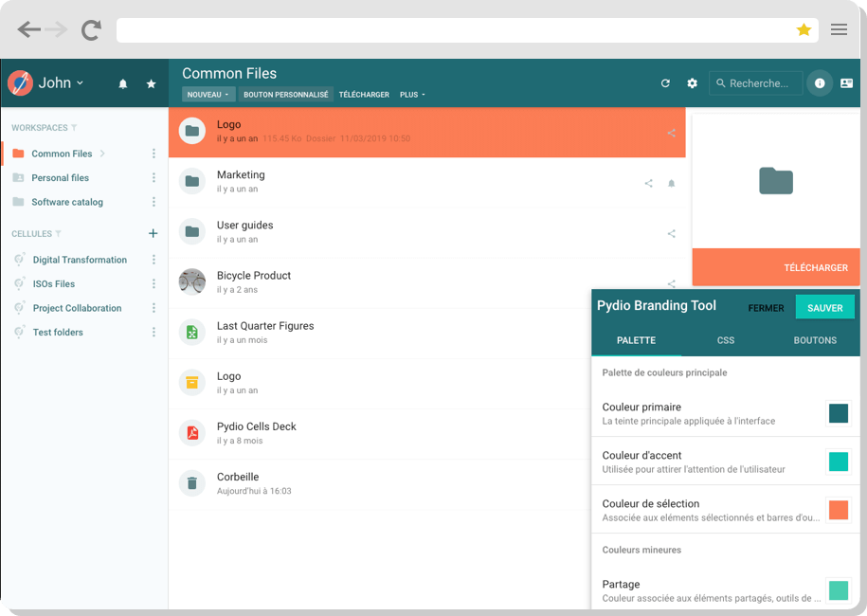Open Project Collaboration three-dot menu
The image size is (867, 616).
coord(154,308)
